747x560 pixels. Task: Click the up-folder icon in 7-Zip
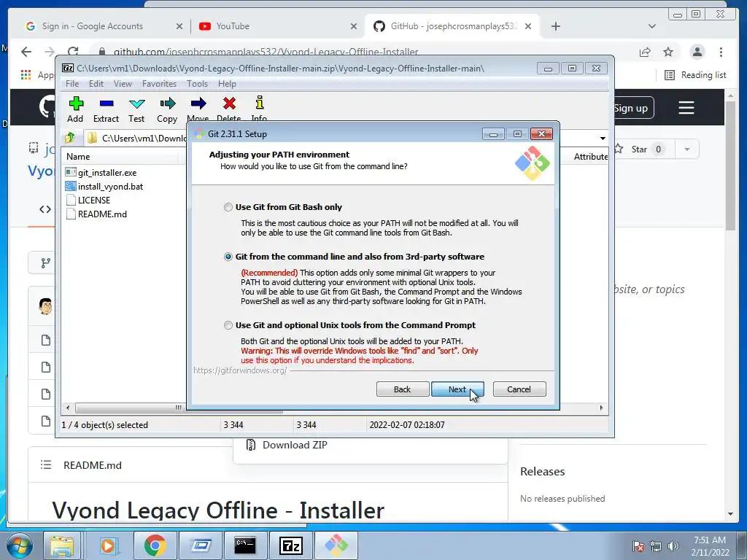70,138
